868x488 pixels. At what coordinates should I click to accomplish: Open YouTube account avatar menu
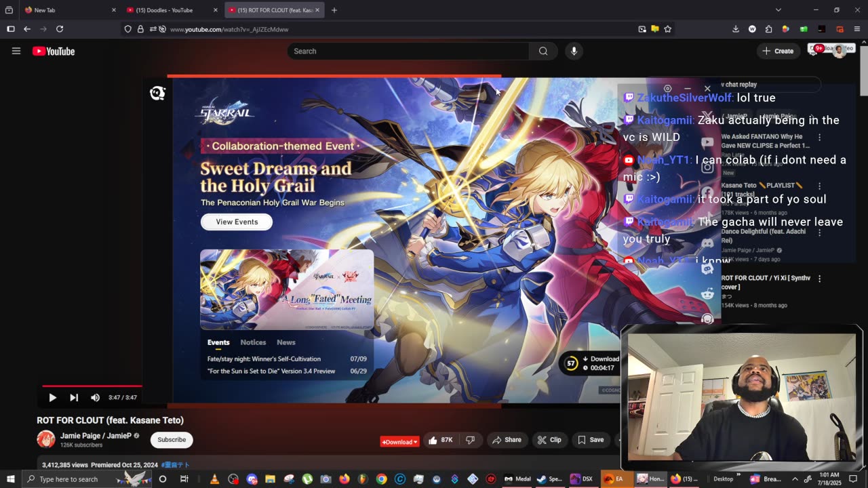[x=840, y=51]
